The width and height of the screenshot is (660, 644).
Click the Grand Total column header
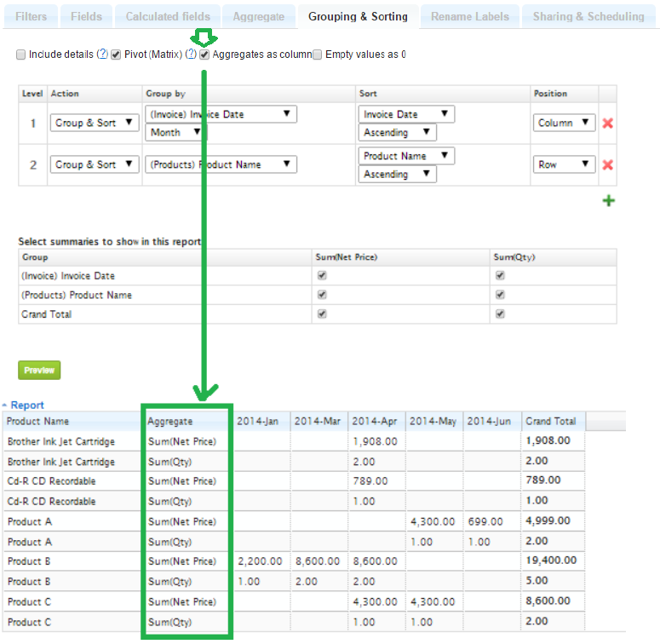coord(550,421)
